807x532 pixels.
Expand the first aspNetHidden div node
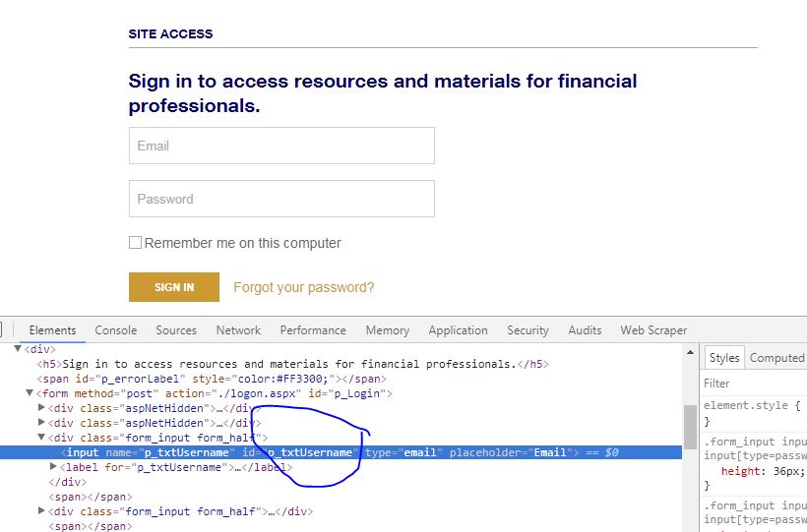(x=41, y=408)
